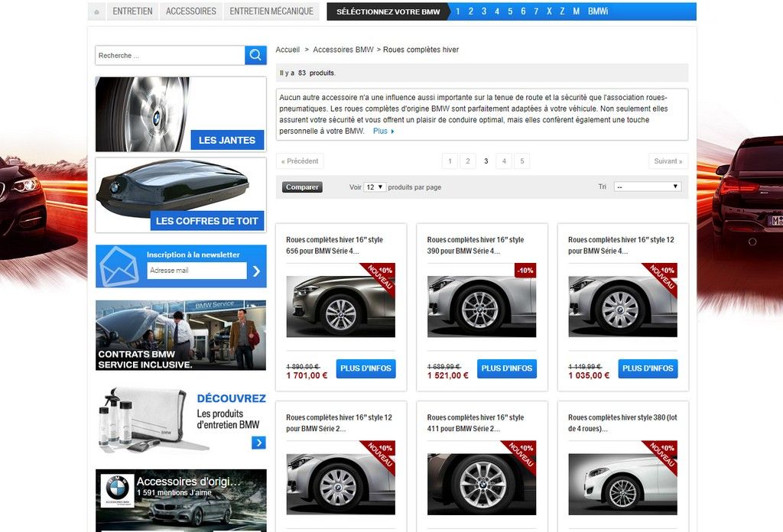Go to pagination page 2

click(x=468, y=161)
